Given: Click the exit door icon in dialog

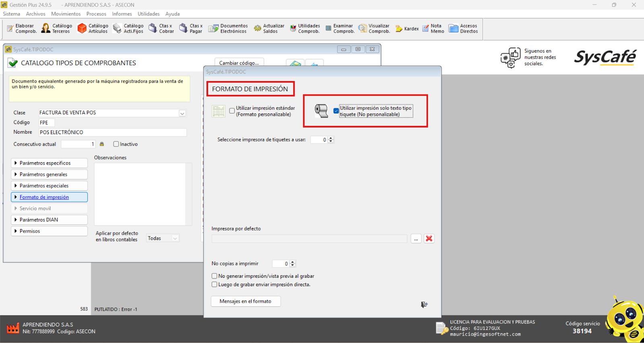Looking at the screenshot, I should coord(424,304).
